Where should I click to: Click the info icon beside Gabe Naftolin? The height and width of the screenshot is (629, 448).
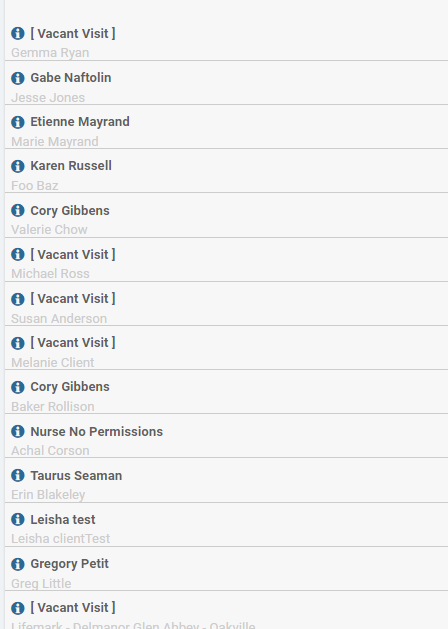[18, 78]
